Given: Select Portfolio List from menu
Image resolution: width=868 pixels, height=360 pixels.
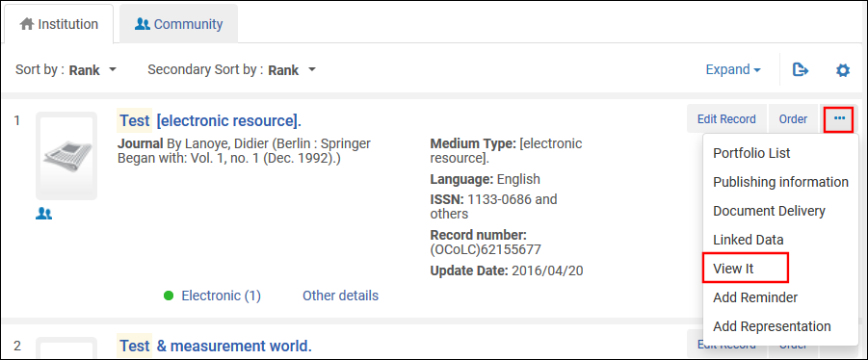Looking at the screenshot, I should pyautogui.click(x=780, y=153).
